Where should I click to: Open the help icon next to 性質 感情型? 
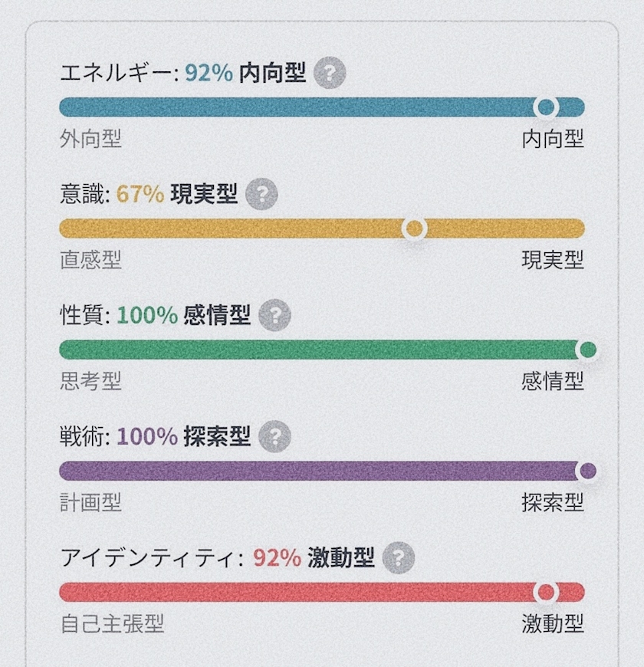[274, 315]
